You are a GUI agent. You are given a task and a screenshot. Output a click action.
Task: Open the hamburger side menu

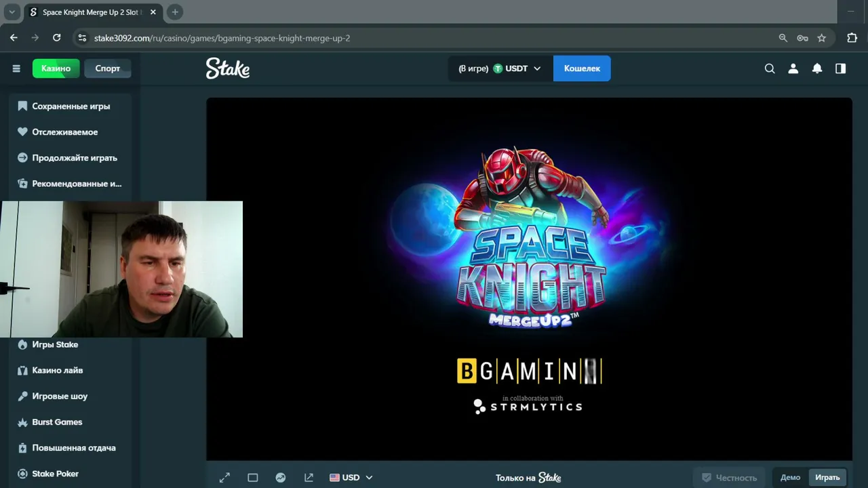pyautogui.click(x=16, y=68)
